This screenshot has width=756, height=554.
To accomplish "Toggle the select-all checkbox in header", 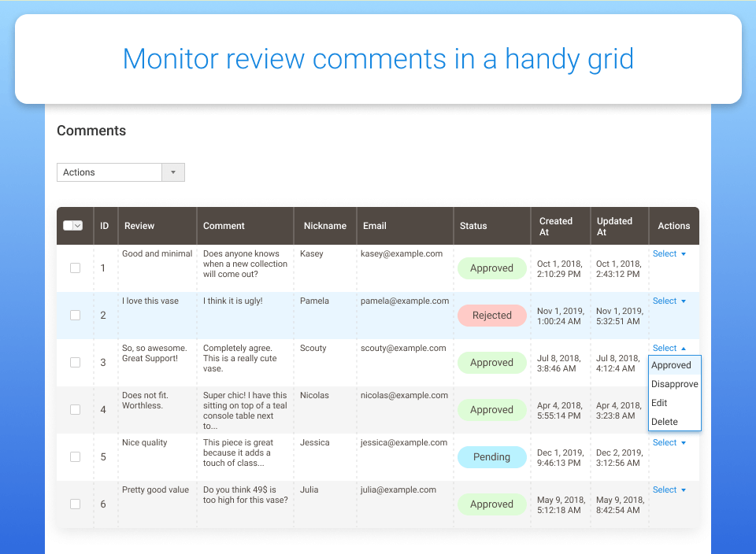I will click(68, 226).
